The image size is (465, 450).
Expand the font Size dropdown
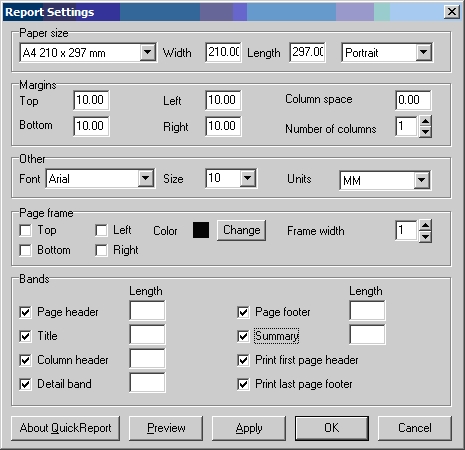coord(248,178)
